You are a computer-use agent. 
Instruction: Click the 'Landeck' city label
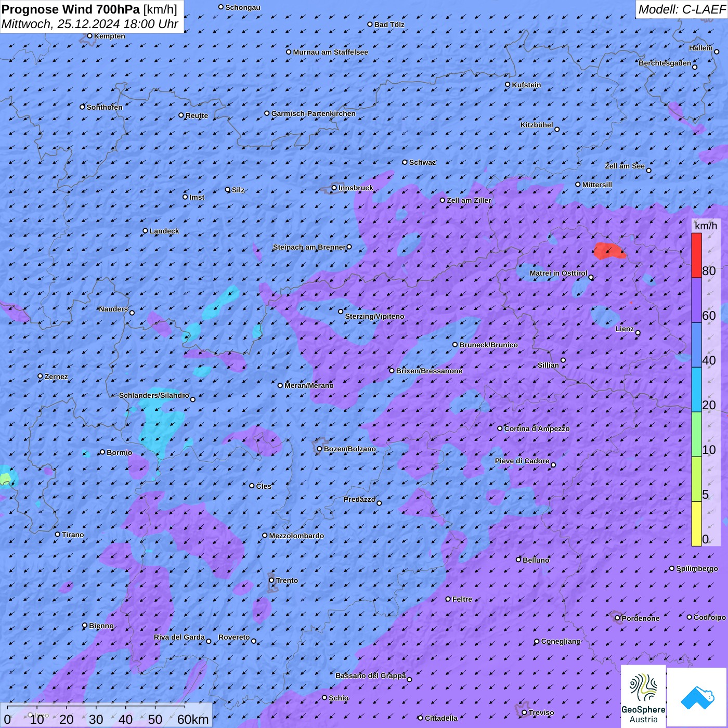(164, 231)
